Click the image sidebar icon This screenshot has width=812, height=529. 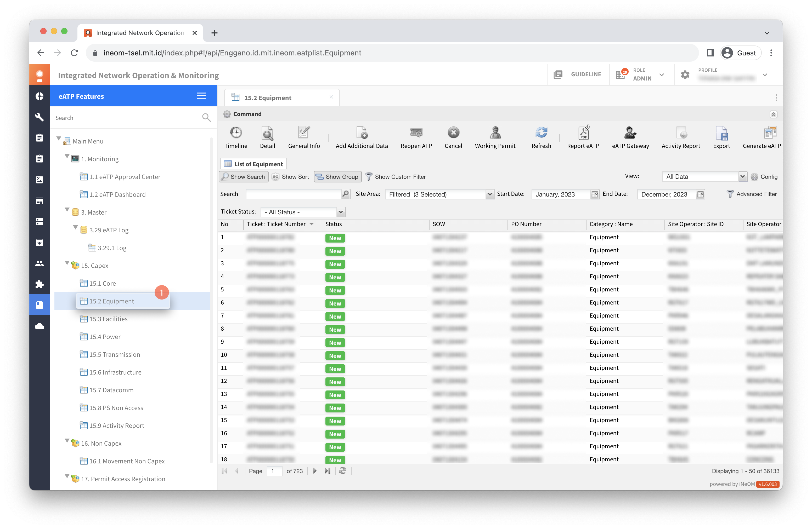pos(40,180)
